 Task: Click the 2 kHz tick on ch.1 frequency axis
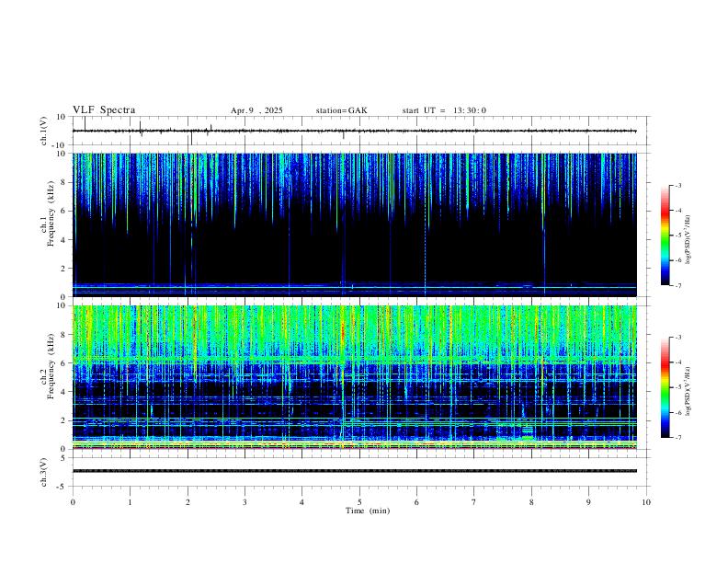[x=64, y=268]
